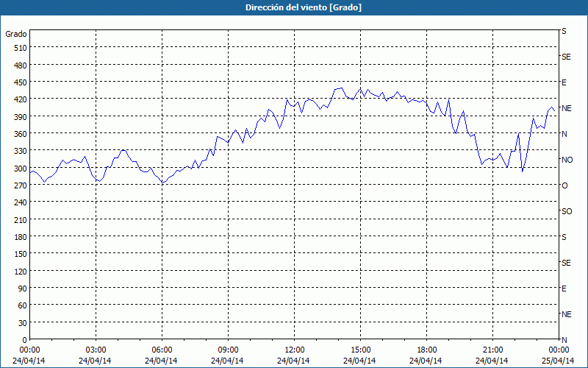Pick the 390 degree axis label
This screenshot has width=588, height=368.
[x=21, y=117]
